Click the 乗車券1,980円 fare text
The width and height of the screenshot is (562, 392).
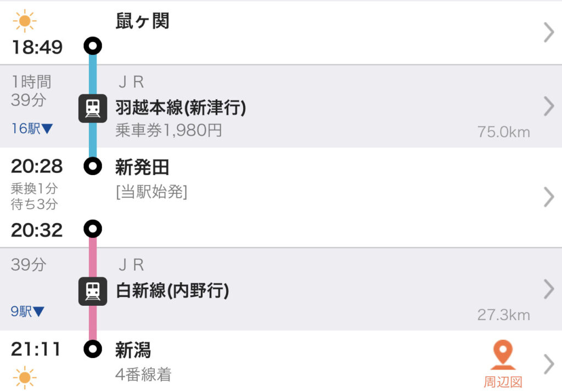(x=168, y=131)
